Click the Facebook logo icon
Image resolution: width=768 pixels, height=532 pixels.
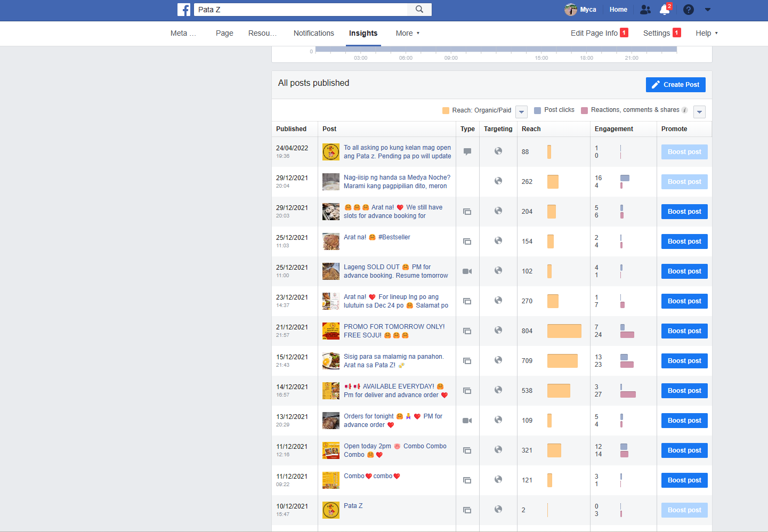tap(184, 10)
